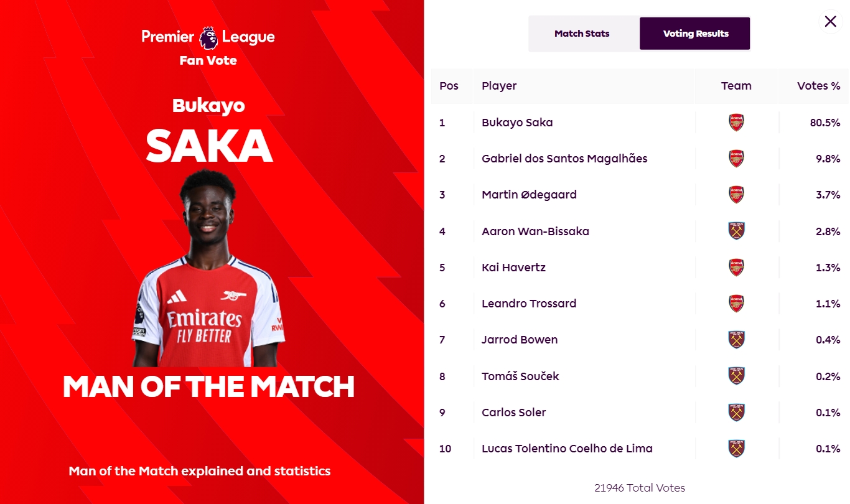Click West Ham crest beside Aaron Wan-Bissaka
850x504 pixels.
(x=736, y=231)
